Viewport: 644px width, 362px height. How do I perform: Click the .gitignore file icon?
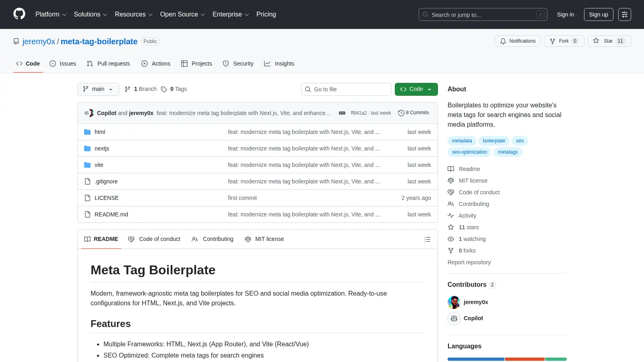(x=87, y=181)
